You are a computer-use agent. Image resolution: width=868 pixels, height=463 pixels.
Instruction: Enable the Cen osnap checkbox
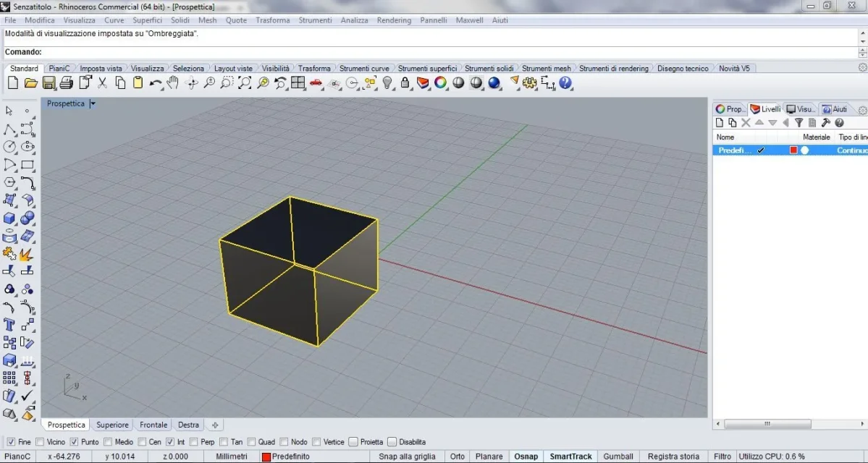(143, 442)
